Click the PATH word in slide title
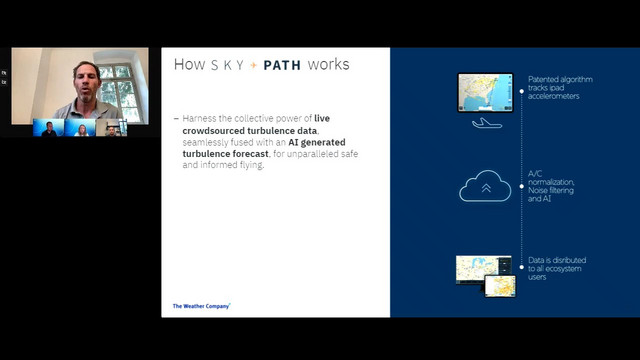 (x=282, y=65)
